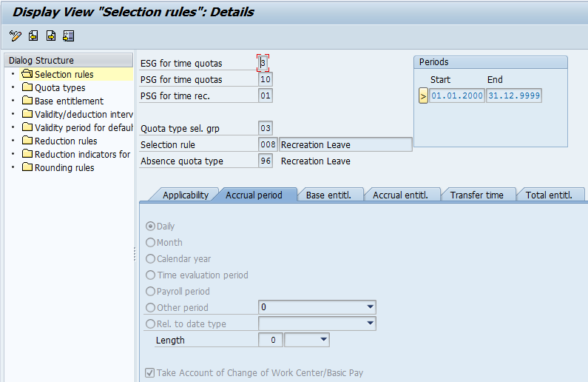Click the Previous entry toolbar icon

[x=33, y=36]
